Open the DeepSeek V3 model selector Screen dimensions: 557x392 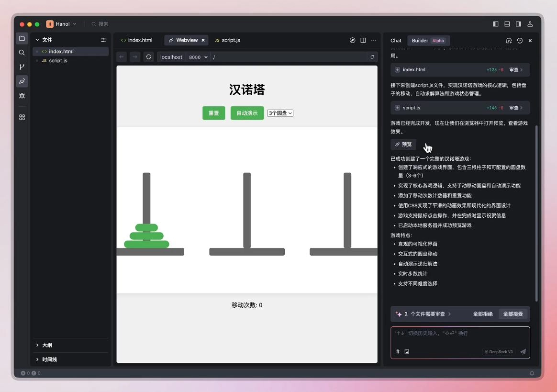tap(499, 351)
